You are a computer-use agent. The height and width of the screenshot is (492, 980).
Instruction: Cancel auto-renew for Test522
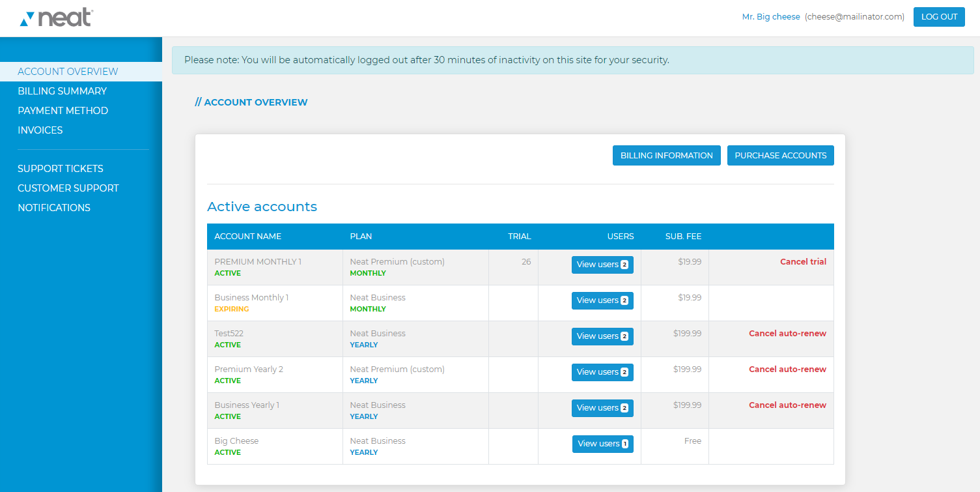tap(787, 334)
